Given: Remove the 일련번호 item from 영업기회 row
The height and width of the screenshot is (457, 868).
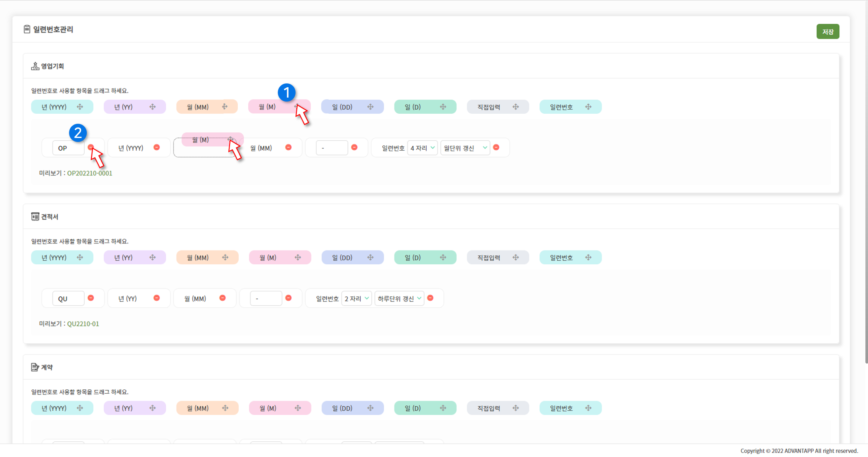Looking at the screenshot, I should click(496, 148).
